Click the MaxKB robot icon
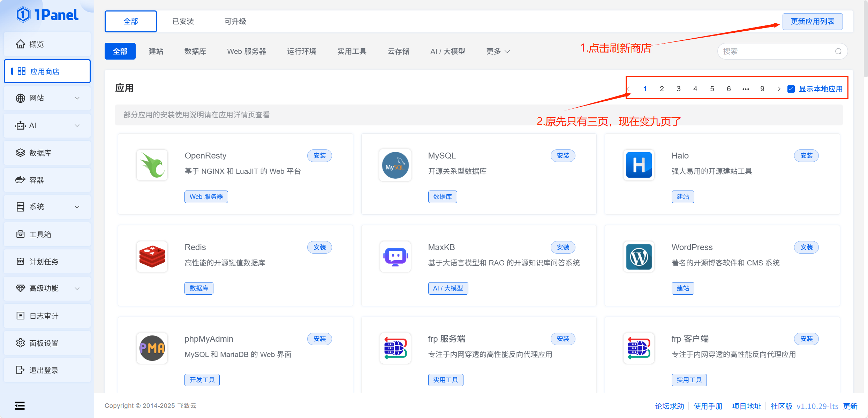Viewport: 868px width, 418px height. [x=395, y=257]
